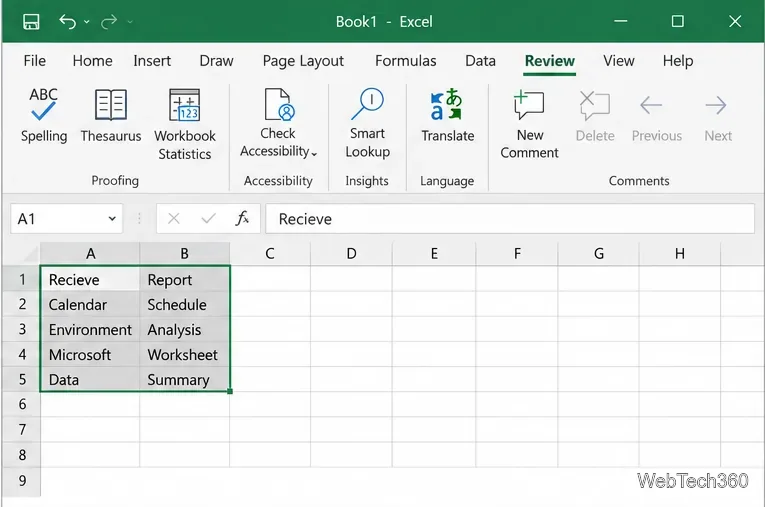This screenshot has height=507, width=765.
Task: Select cell containing Schedule
Action: (184, 304)
